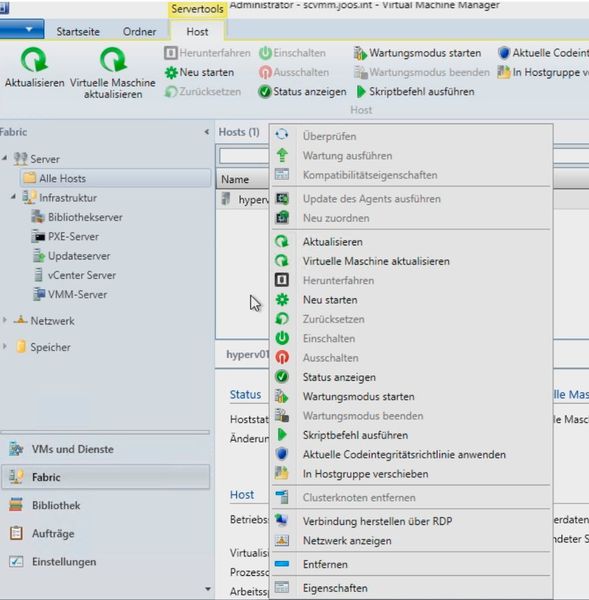Viewport: 589px width, 600px height.
Task: Collapse the Fabric navigation pane arrow
Action: click(207, 132)
